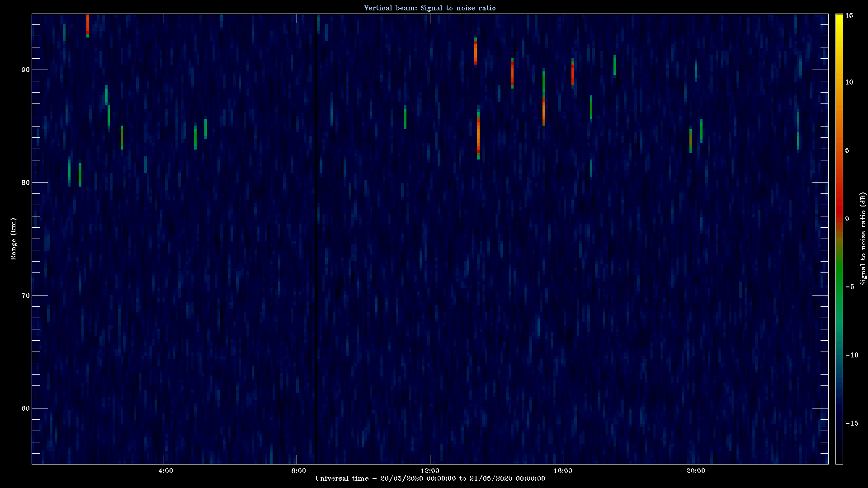Click the green echo streak near 81 km at plot left
This screenshot has height=488, width=868.
80,175
